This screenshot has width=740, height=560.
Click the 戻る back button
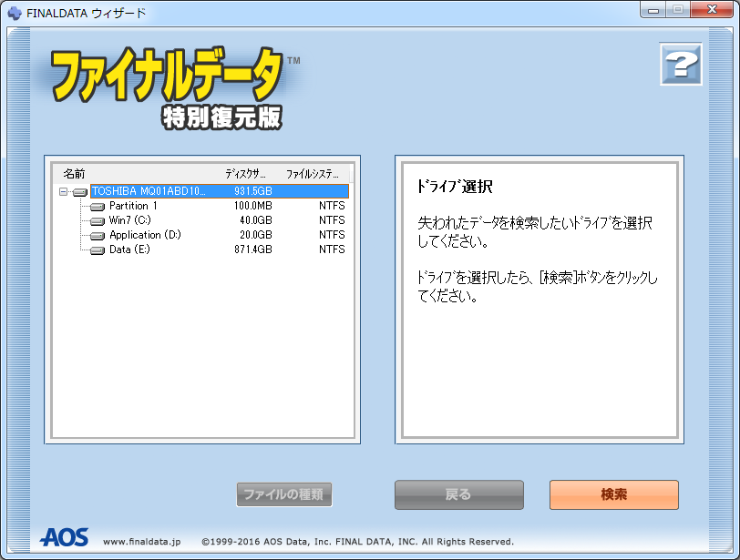point(458,494)
